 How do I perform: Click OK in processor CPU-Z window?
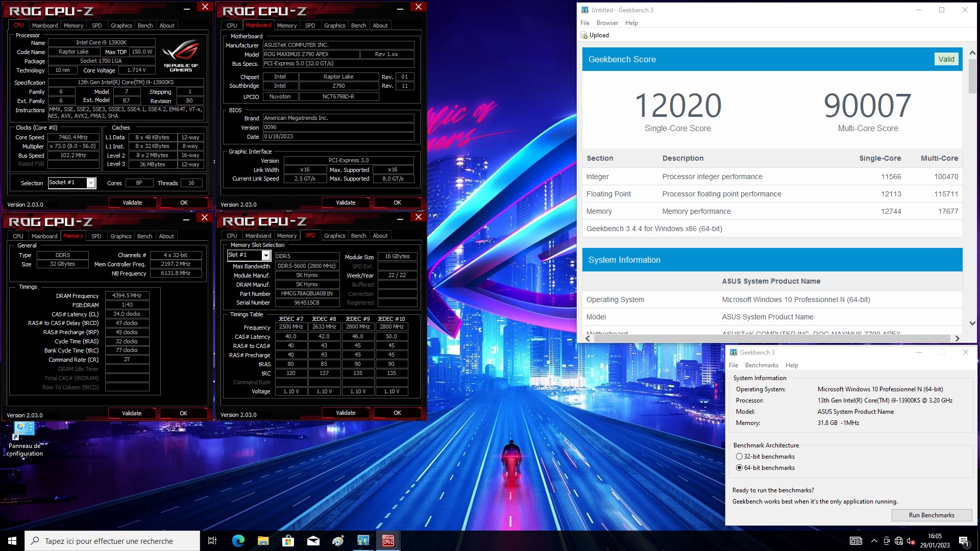(184, 203)
